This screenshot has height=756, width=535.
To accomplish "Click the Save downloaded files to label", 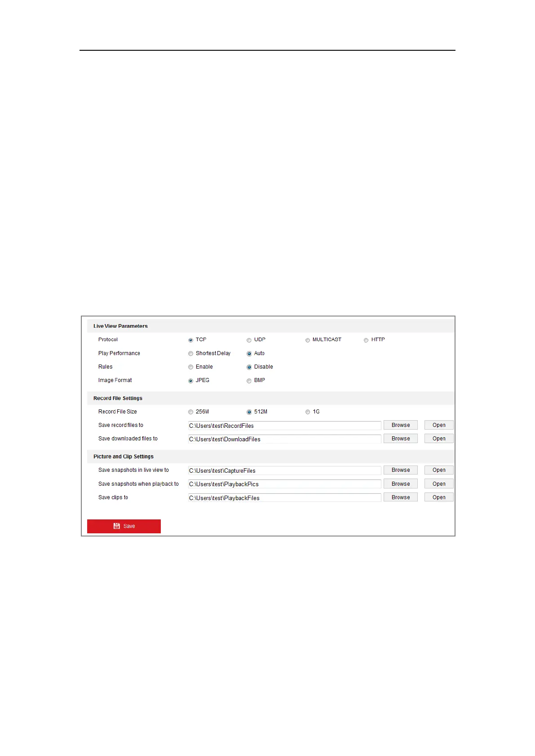I will tap(128, 439).
